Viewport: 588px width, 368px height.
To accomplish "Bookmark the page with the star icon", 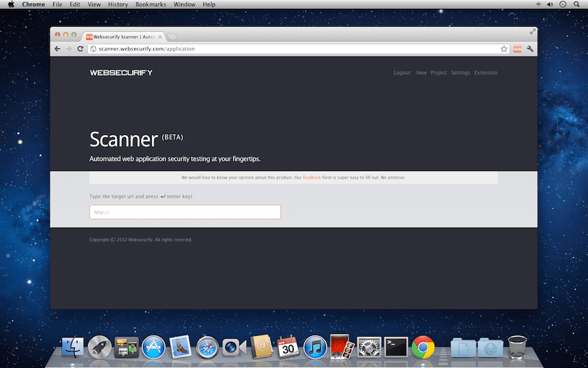I will point(504,49).
